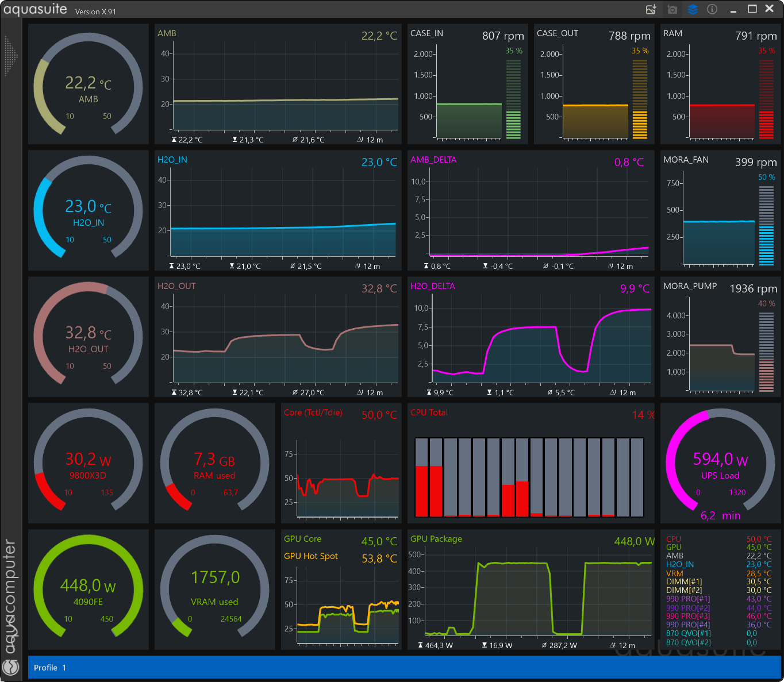Click the aquacomputer round logo icon

click(x=10, y=667)
